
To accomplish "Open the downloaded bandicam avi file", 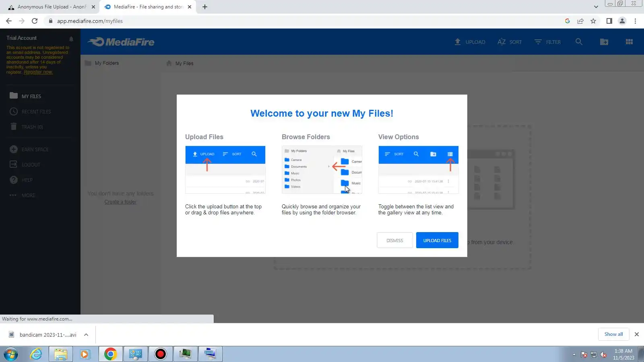I will point(43,335).
